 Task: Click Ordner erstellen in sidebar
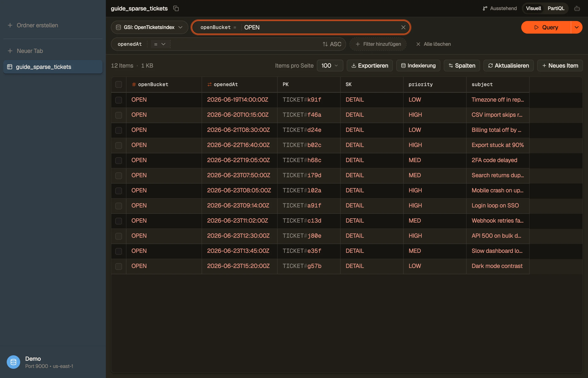[x=33, y=25]
